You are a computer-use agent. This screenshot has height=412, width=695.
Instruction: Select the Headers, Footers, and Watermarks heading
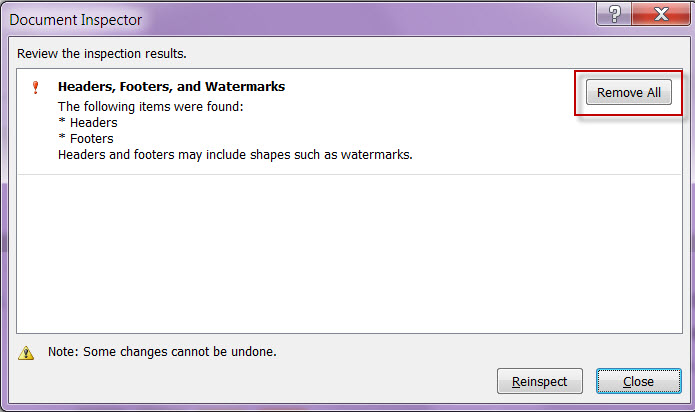pyautogui.click(x=171, y=86)
